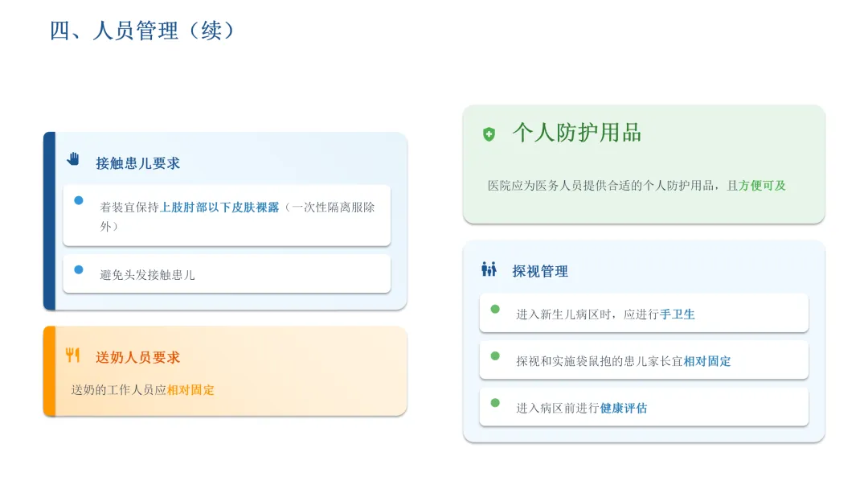This screenshot has height=489, width=868.
Task: Click orange highlighted 相对固定 in 送奶 card
Action: pos(190,390)
